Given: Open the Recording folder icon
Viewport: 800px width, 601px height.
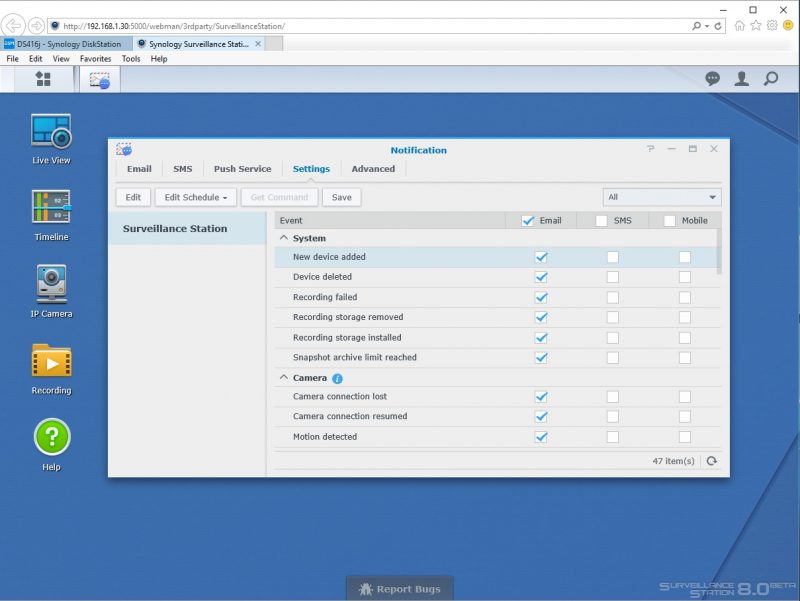Looking at the screenshot, I should [51, 362].
